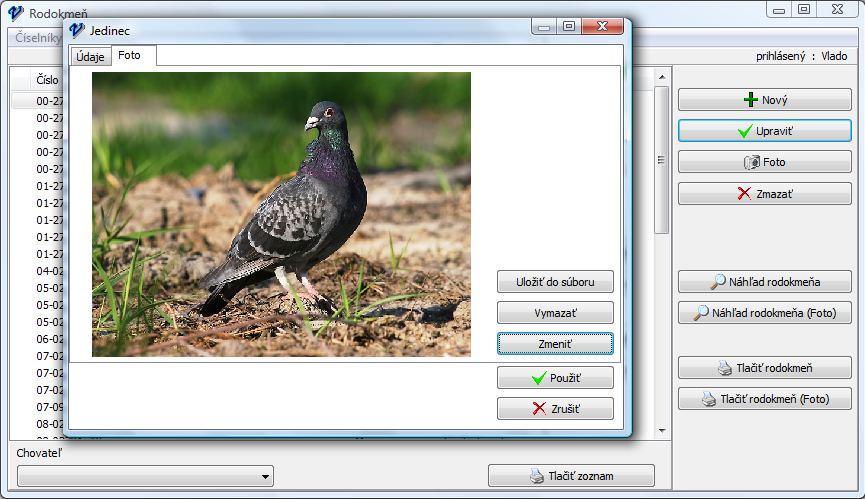Print with Tlačiť rodokmeň (Foto) button
865x499 pixels.
coord(765,399)
